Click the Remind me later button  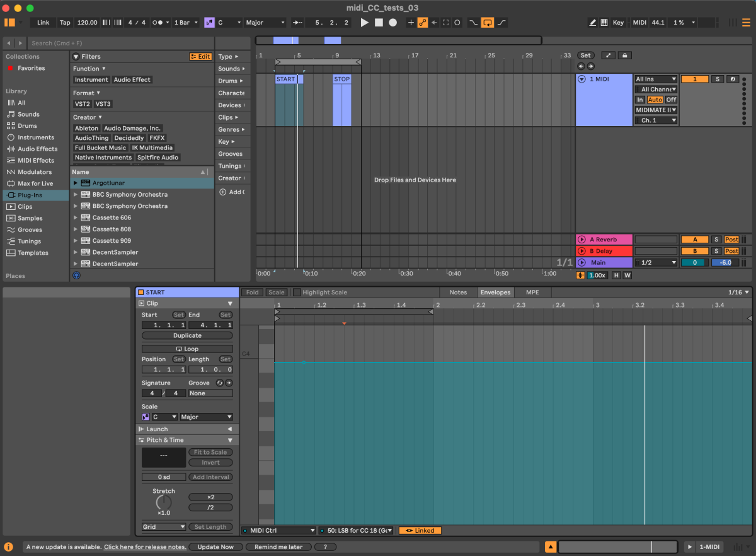(x=278, y=547)
